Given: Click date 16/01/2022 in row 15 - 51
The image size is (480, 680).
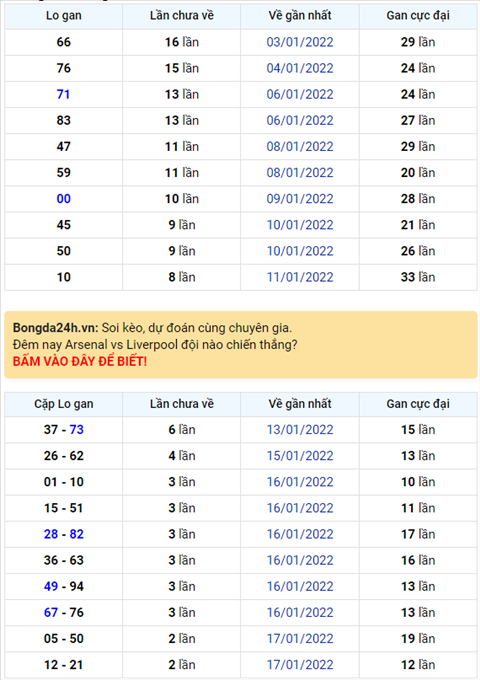Looking at the screenshot, I should tap(300, 508).
